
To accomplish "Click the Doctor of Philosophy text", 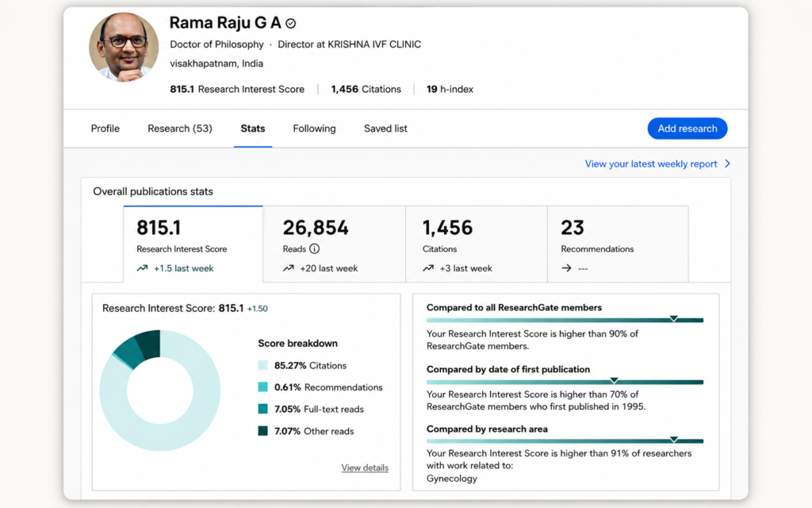I will pos(216,44).
